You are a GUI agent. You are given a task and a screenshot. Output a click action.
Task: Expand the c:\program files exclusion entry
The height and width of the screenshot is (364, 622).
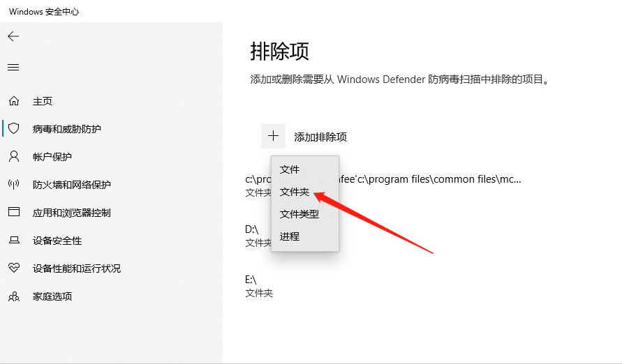383,185
